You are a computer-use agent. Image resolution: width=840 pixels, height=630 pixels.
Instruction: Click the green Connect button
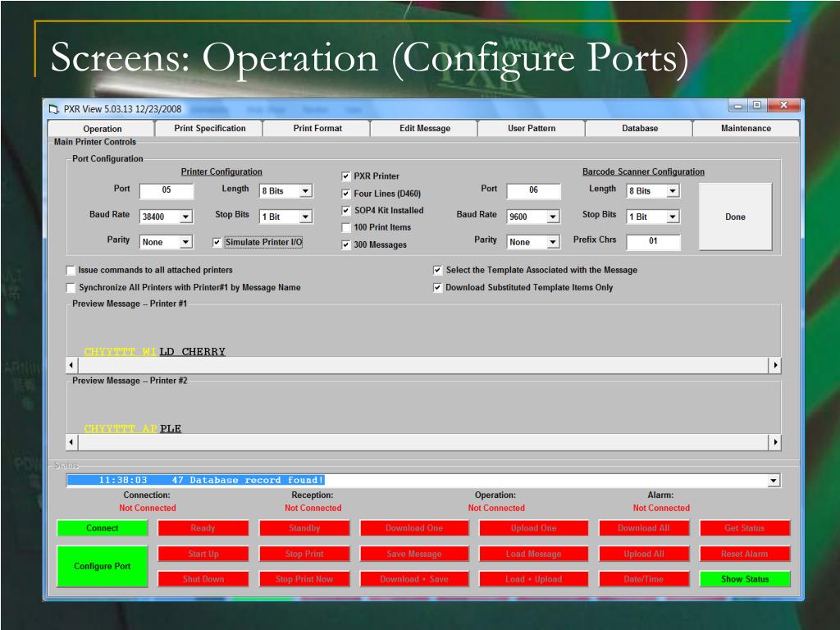pos(103,528)
